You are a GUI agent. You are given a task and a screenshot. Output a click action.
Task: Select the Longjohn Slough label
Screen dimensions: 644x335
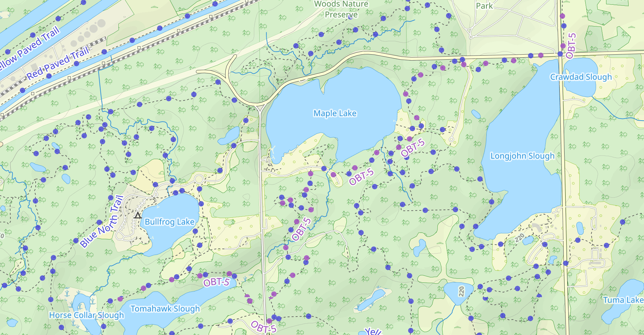(522, 156)
